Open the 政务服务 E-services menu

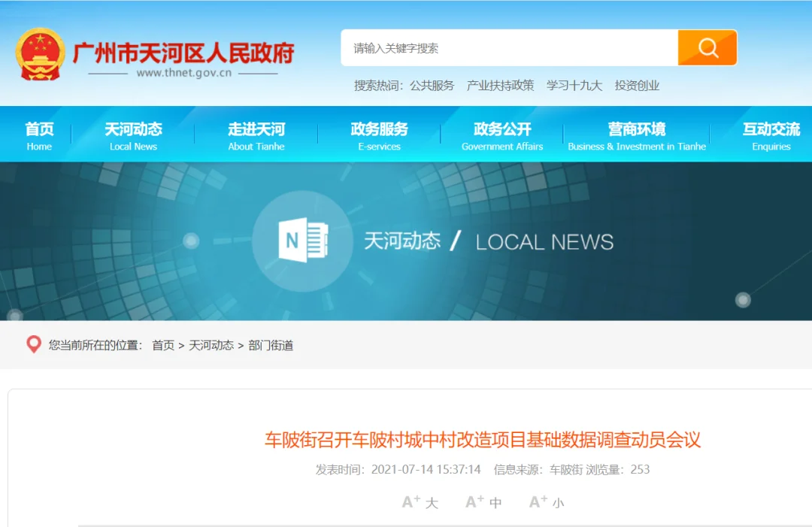pos(379,135)
